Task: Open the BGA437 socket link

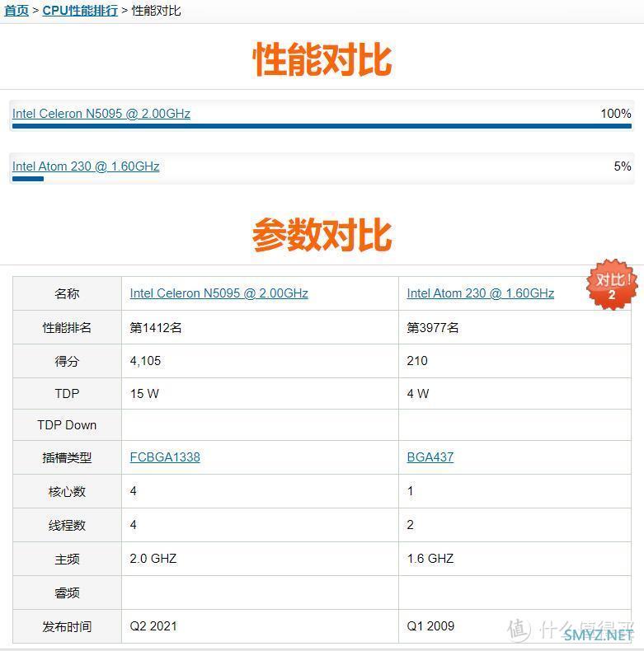Action: click(x=430, y=457)
